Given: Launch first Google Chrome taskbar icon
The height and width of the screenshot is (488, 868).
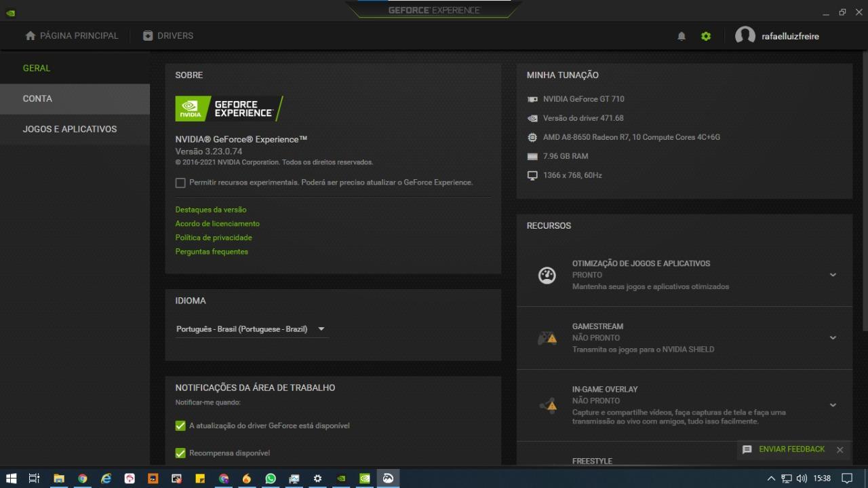Looking at the screenshot, I should tap(83, 478).
